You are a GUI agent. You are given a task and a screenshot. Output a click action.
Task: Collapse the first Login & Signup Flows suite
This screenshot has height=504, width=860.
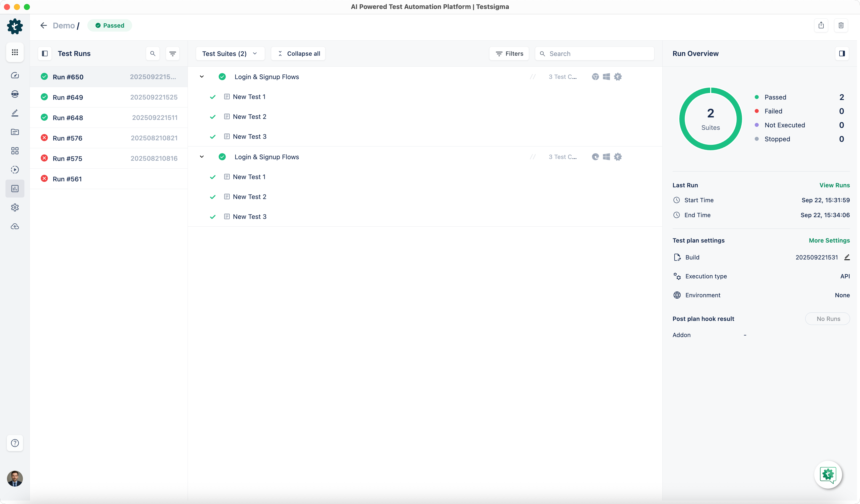point(202,77)
